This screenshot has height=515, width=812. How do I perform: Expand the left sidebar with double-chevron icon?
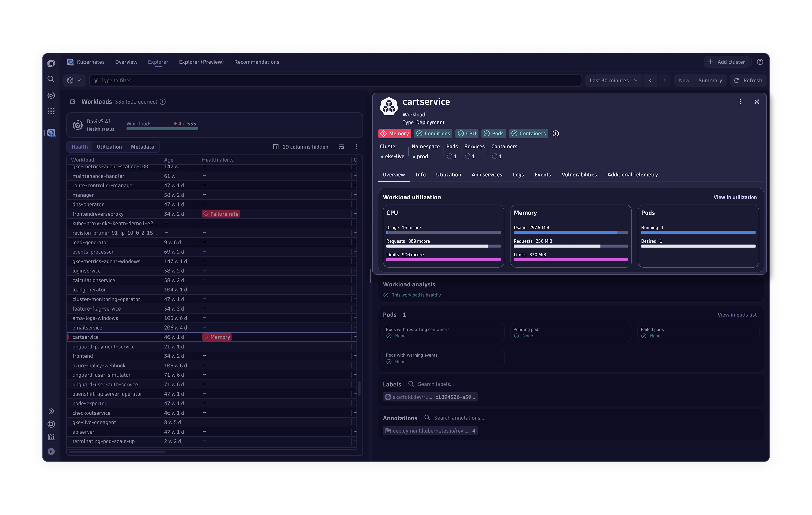[51, 411]
